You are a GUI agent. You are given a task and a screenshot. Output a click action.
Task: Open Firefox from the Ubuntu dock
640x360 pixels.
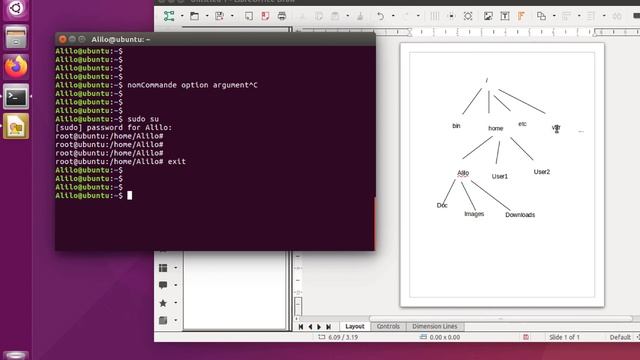tap(16, 67)
